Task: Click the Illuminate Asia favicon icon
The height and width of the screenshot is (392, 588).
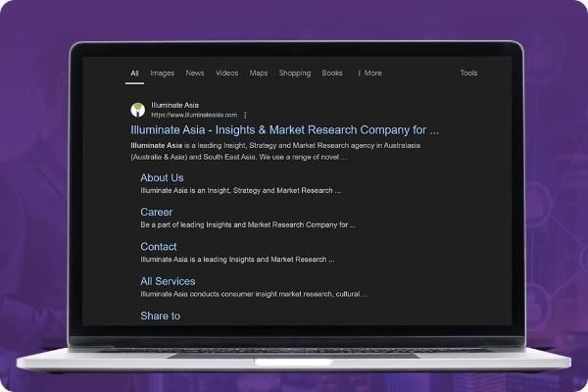Action: click(x=137, y=109)
